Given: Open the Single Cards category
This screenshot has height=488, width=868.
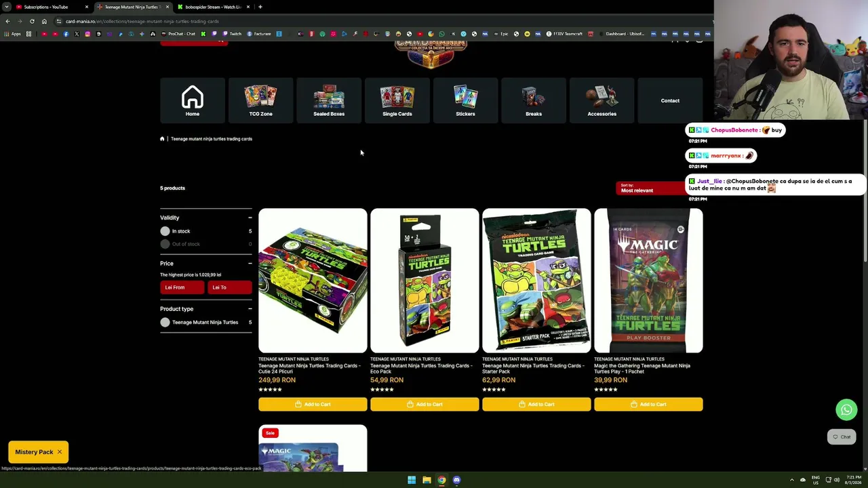Looking at the screenshot, I should coord(397,100).
